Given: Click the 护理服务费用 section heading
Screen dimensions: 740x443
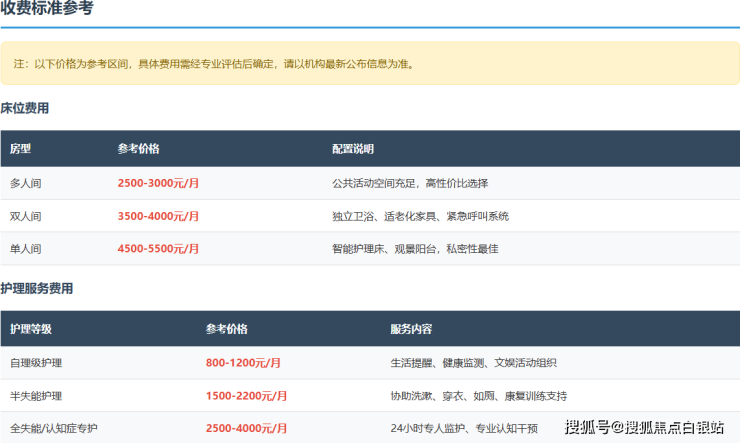Looking at the screenshot, I should click(37, 288).
